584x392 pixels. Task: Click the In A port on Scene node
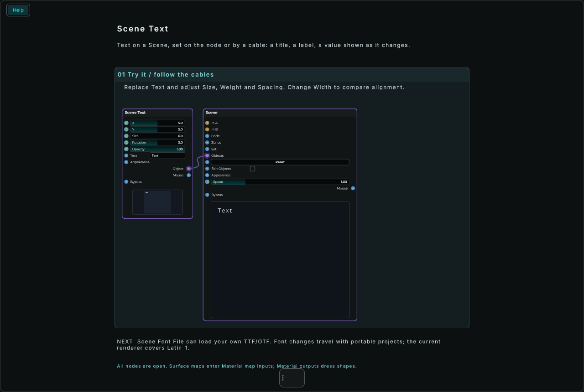pos(207,123)
